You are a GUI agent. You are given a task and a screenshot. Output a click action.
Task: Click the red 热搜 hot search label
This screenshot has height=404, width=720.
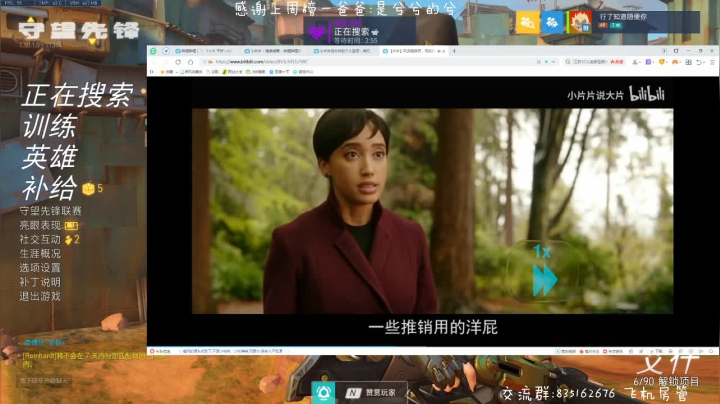[617, 62]
